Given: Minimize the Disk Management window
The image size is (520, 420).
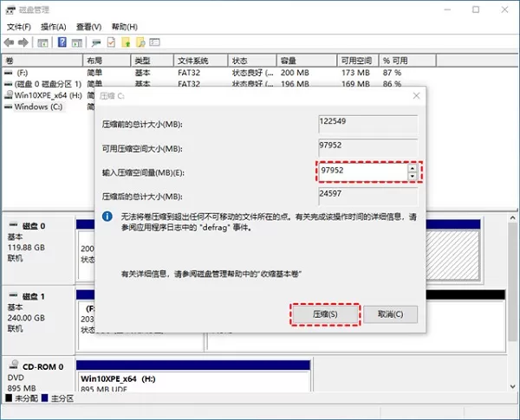Looking at the screenshot, I should [x=447, y=10].
